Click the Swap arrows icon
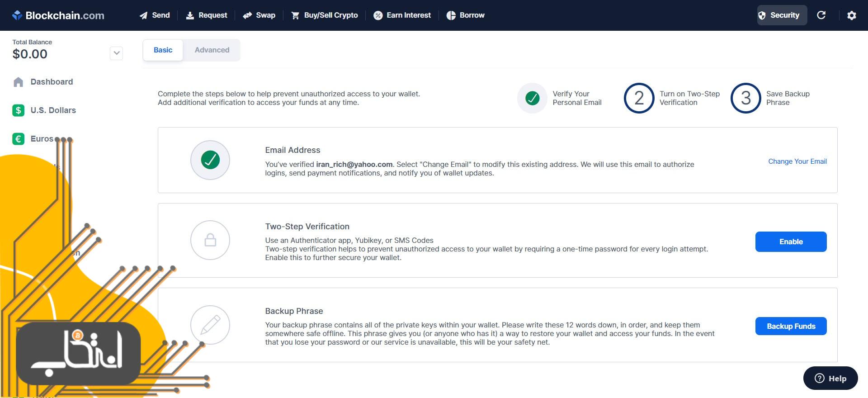 click(x=247, y=15)
